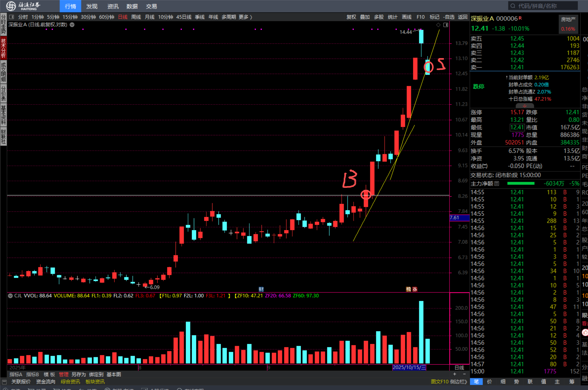Expand the red chevron under 十日总涨幅
The height and width of the screenshot is (390, 588).
pyautogui.click(x=524, y=106)
